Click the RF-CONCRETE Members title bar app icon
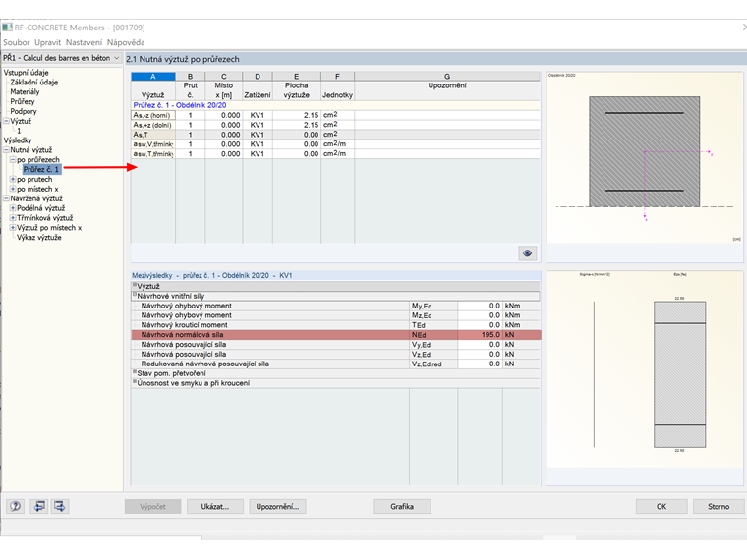 (x=7, y=28)
